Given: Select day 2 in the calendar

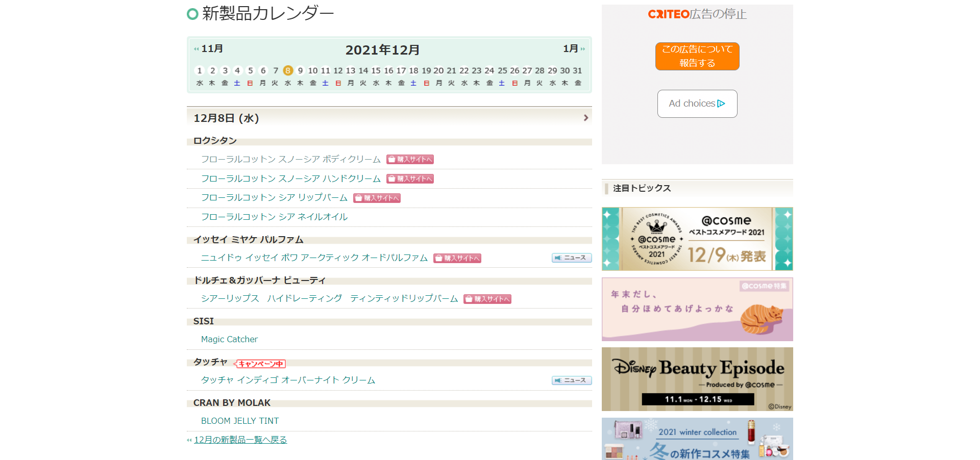Looking at the screenshot, I should click(x=213, y=70).
